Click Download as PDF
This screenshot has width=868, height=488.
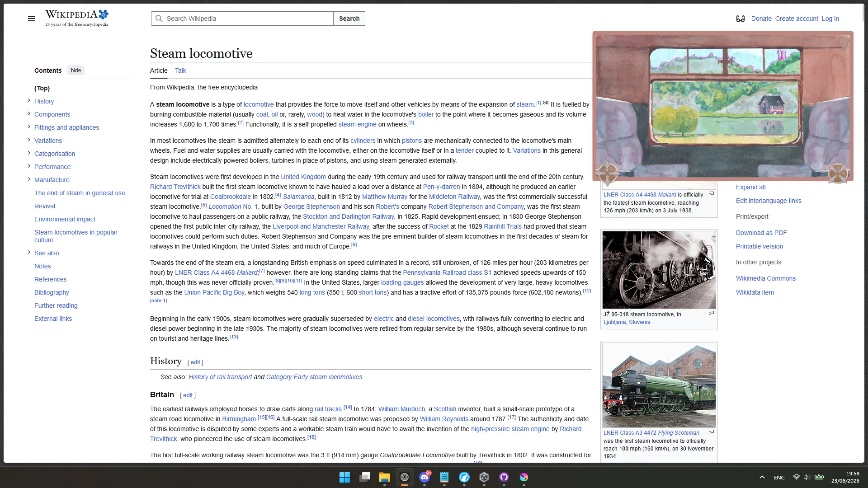point(761,233)
